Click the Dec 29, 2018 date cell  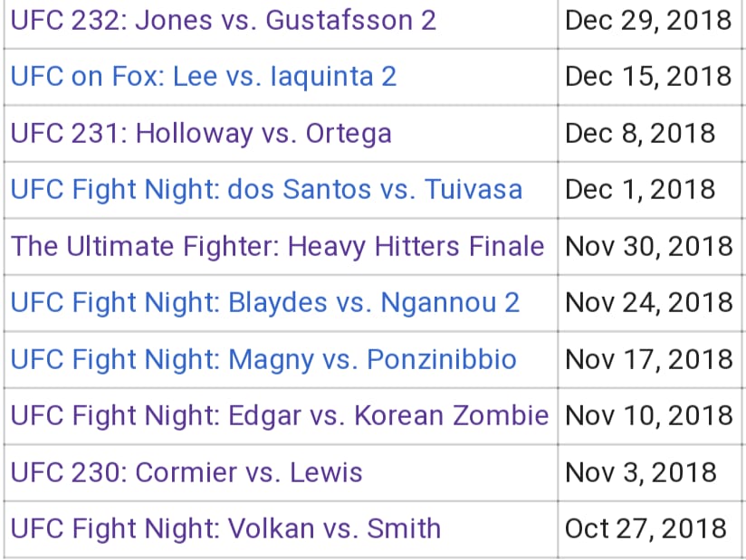click(648, 20)
